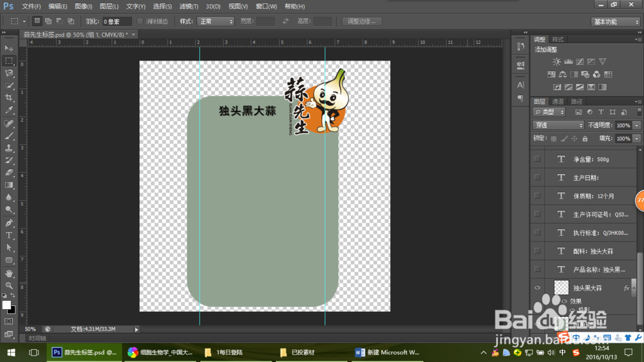Select the Eyedropper tool
Image resolution: width=644 pixels, height=362 pixels.
pos(8,110)
